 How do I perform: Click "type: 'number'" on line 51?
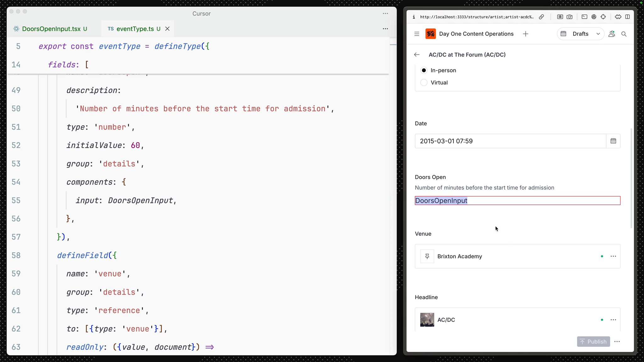click(101, 127)
